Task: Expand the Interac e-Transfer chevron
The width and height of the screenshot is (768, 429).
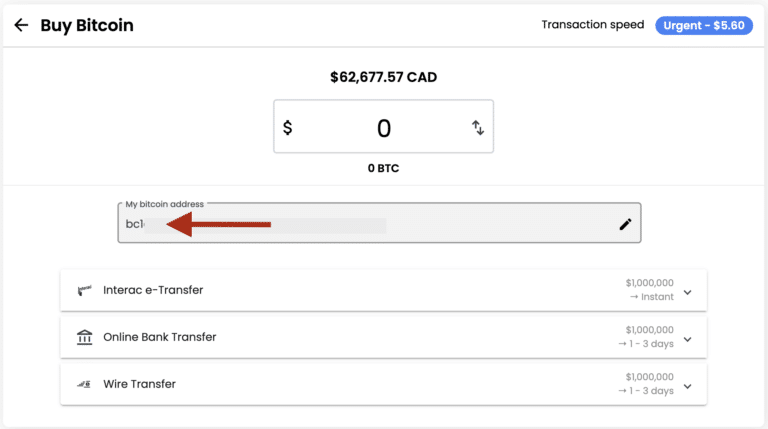Action: click(x=687, y=291)
